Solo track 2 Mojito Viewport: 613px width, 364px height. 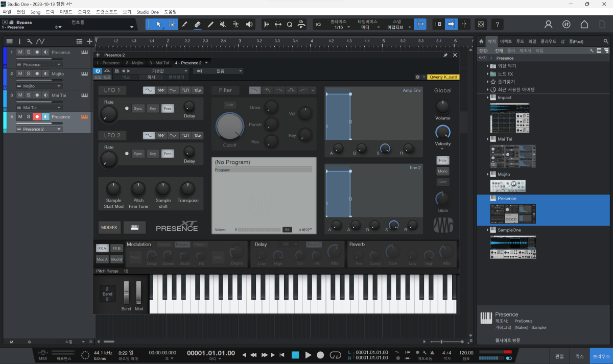tap(29, 74)
